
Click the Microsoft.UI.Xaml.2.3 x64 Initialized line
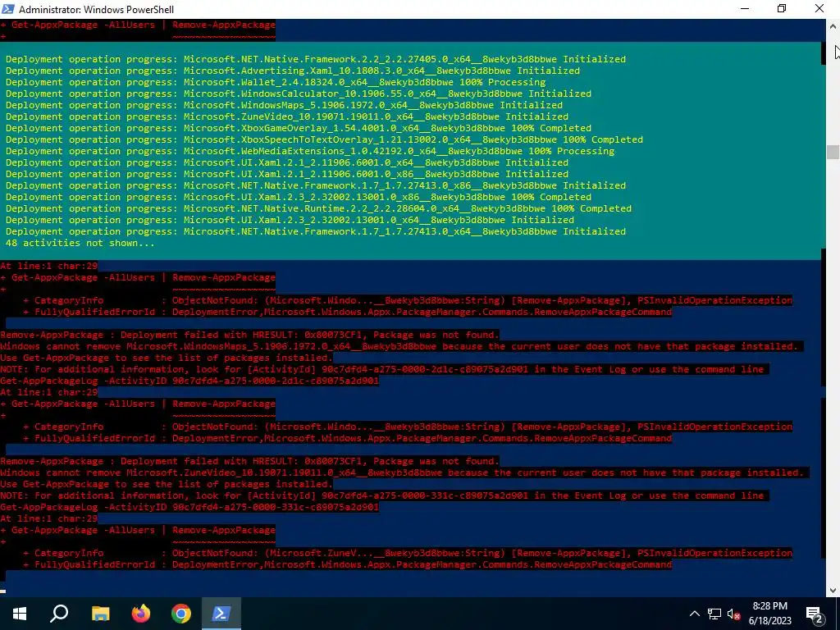290,220
